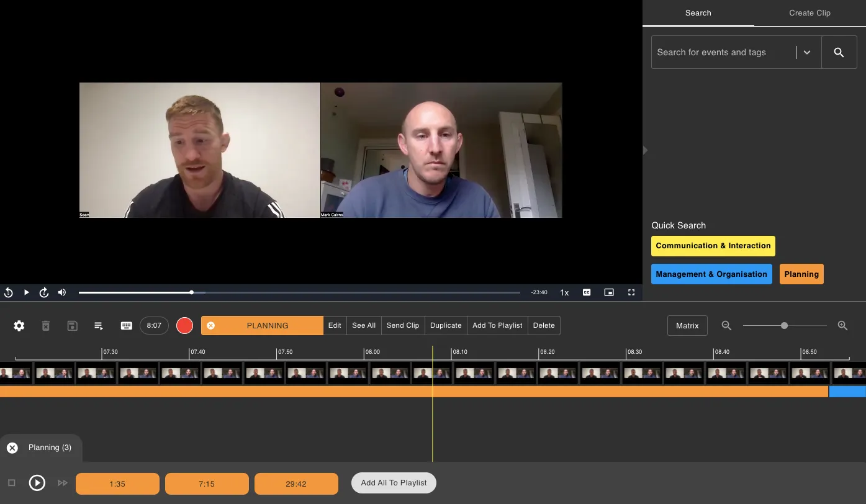Select Communication & Interaction quick search tag

tap(713, 246)
